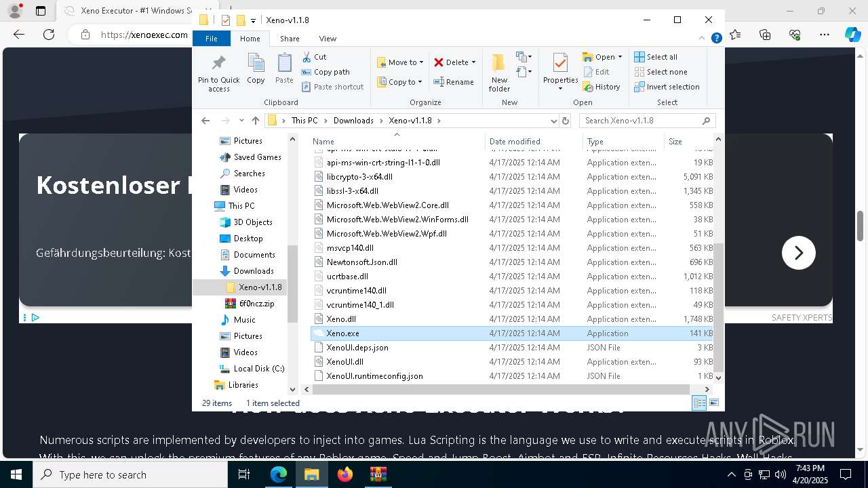Open Recent locations dropdown arrow
The image size is (868, 488).
tap(241, 121)
